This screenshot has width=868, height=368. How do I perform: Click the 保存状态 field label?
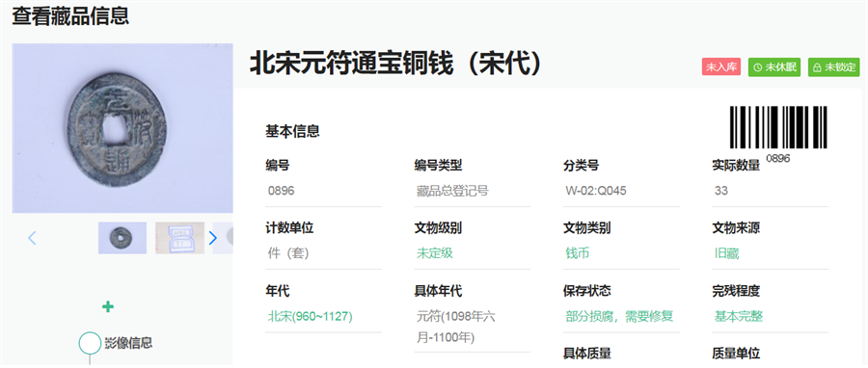[587, 291]
